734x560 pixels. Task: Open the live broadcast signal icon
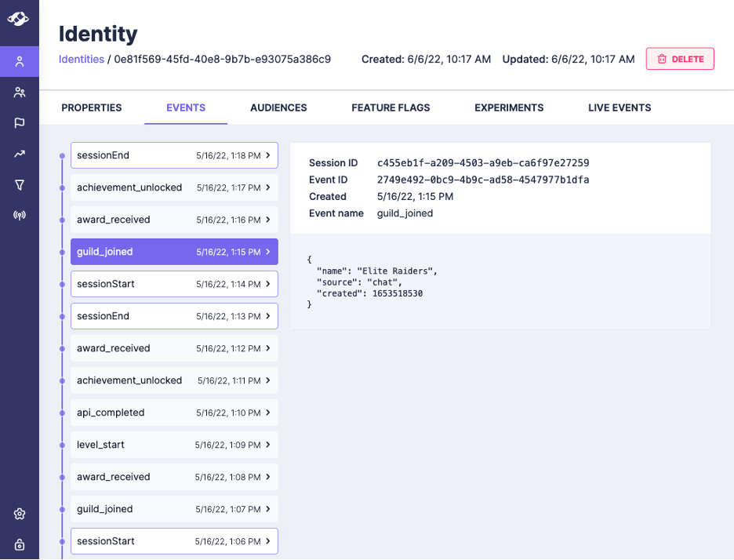[x=20, y=216]
